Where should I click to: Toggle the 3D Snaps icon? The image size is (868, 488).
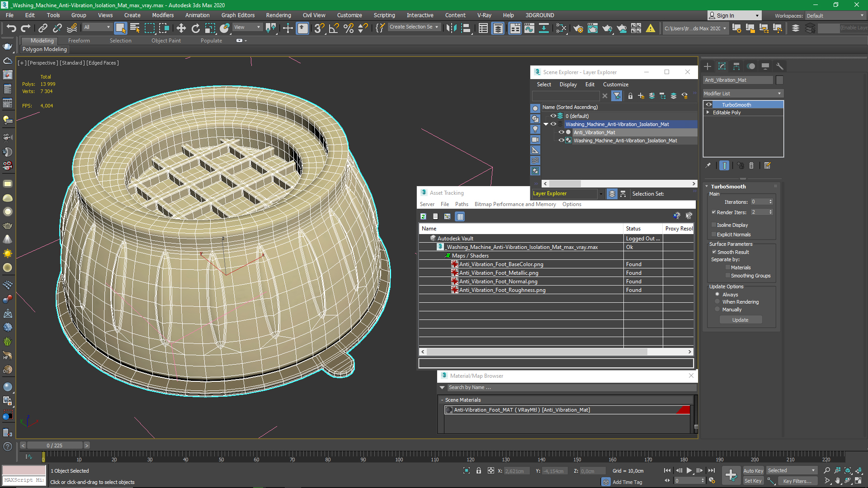coord(319,28)
